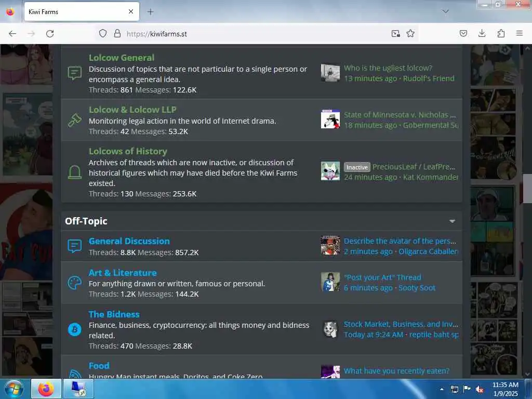Click the bell icon beside Lolcows of History
532x399 pixels.
[74, 172]
